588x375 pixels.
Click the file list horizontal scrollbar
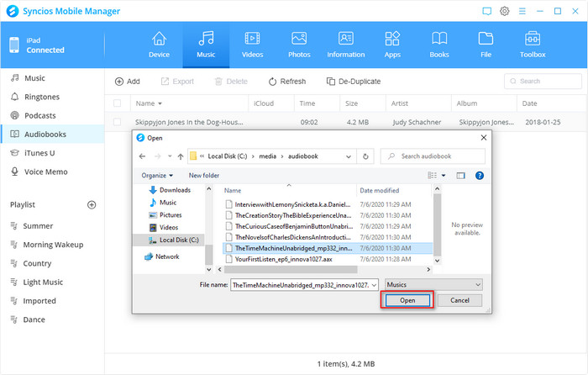[x=291, y=270]
